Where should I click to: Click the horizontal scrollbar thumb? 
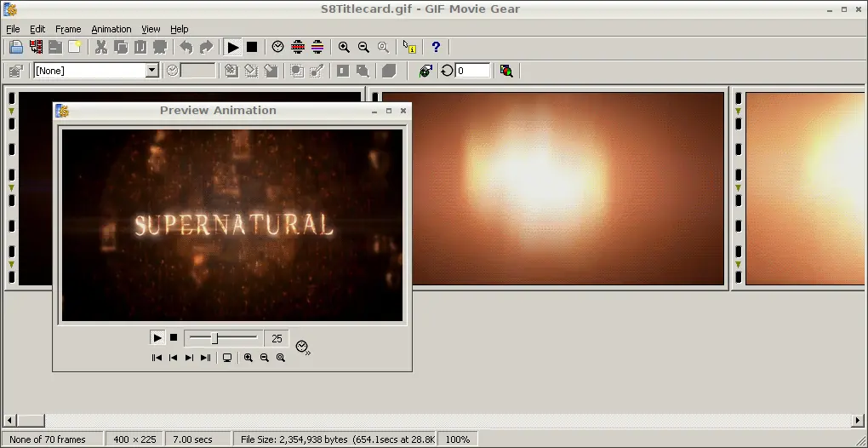click(x=31, y=421)
